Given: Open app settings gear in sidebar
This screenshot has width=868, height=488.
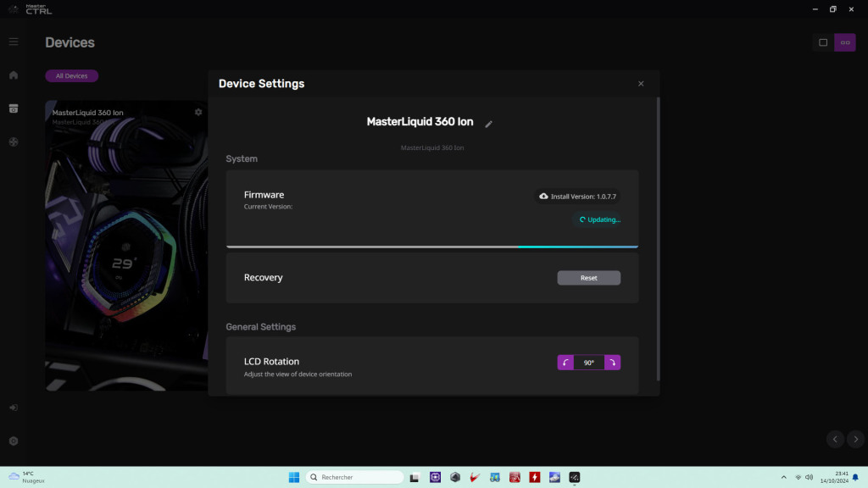Looking at the screenshot, I should (x=14, y=441).
